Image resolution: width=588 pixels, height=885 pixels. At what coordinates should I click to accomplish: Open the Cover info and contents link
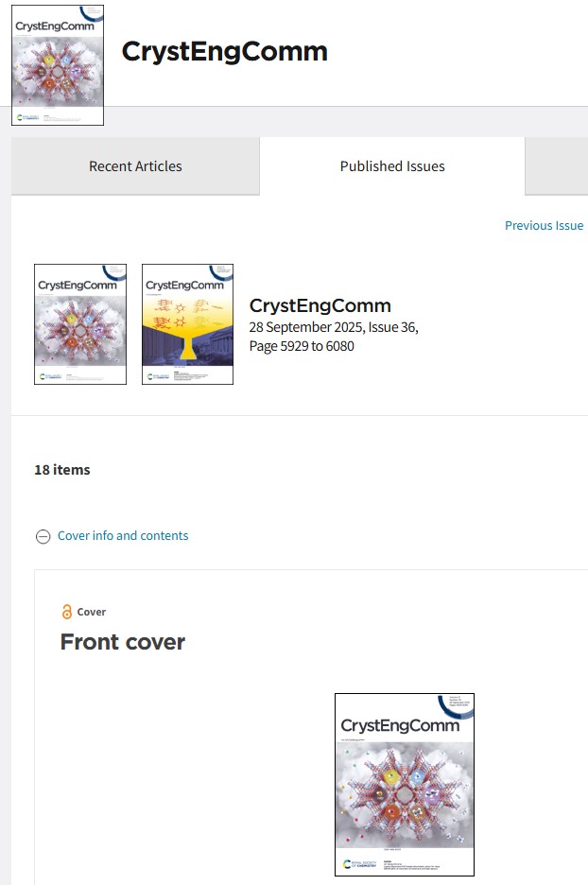coord(123,535)
